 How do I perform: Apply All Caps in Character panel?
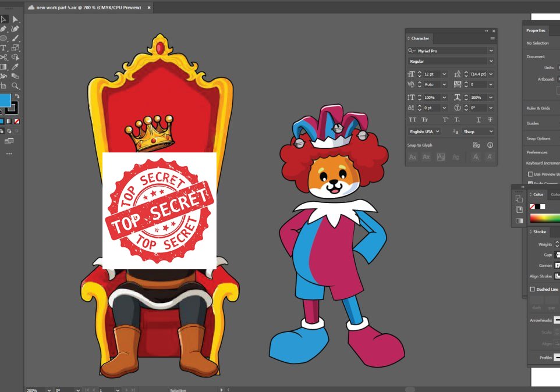(x=413, y=120)
